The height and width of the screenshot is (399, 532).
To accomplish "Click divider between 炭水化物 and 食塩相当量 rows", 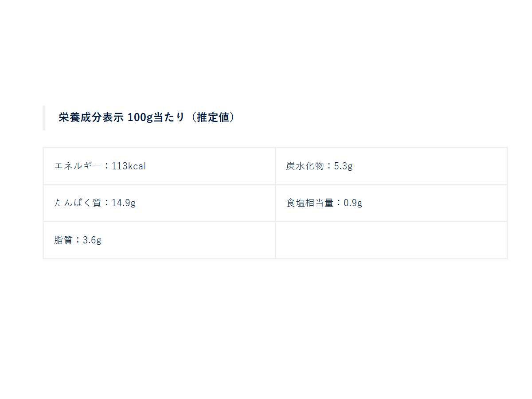I will pyautogui.click(x=391, y=184).
